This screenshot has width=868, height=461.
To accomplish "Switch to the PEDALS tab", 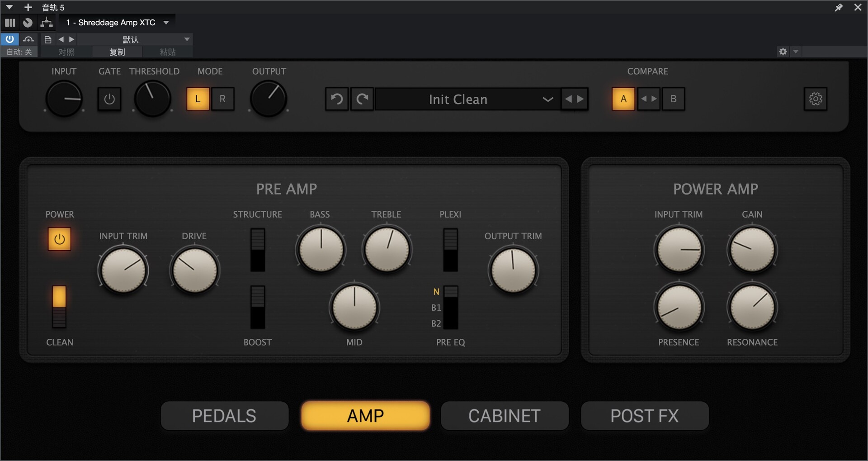I will pos(225,416).
